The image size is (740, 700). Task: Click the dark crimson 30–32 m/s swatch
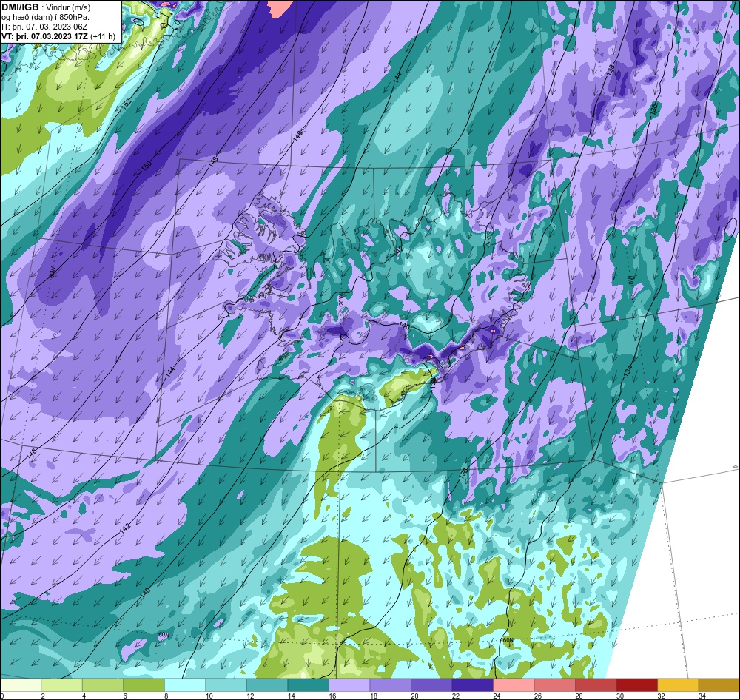click(x=636, y=685)
